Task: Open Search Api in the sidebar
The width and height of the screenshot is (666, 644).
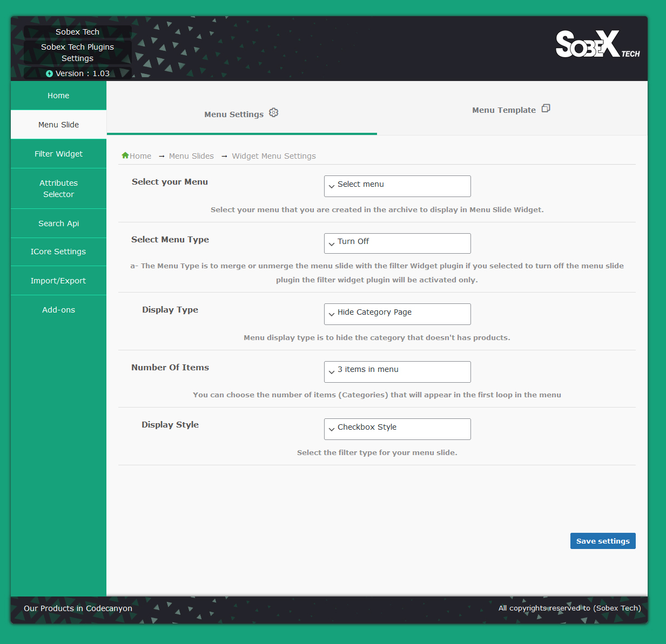Action: click(58, 223)
